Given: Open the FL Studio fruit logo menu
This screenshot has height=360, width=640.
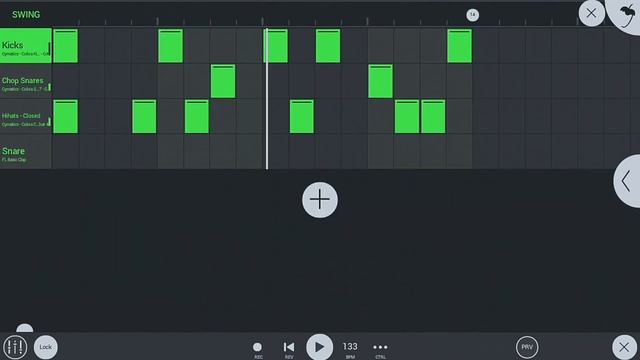Looking at the screenshot, I should [x=626, y=15].
